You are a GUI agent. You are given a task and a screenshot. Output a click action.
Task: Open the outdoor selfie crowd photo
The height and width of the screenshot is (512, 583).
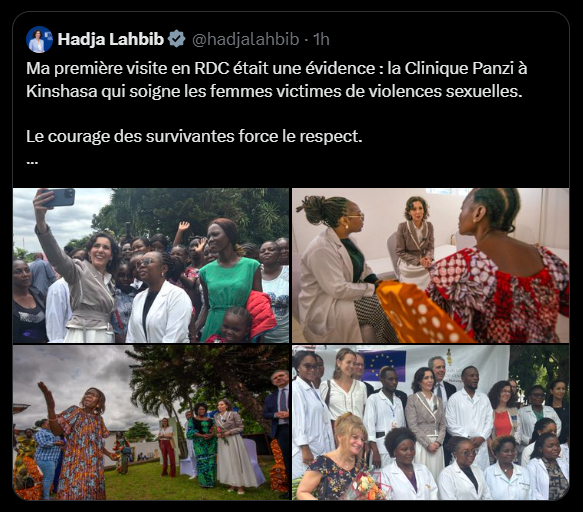point(151,265)
